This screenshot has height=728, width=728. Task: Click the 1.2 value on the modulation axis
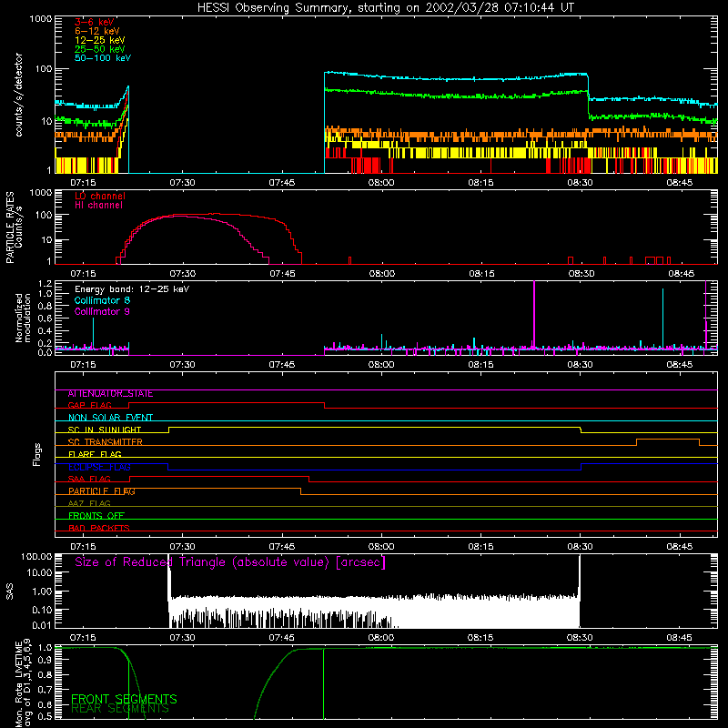click(45, 283)
